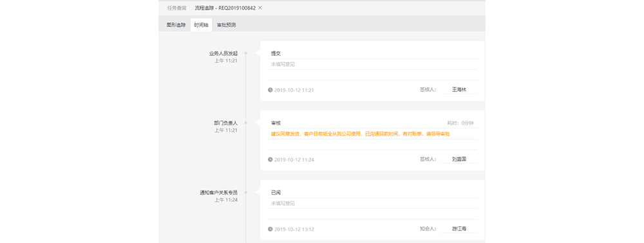
Task: Click the notified person name 游江海
Action: (x=459, y=229)
